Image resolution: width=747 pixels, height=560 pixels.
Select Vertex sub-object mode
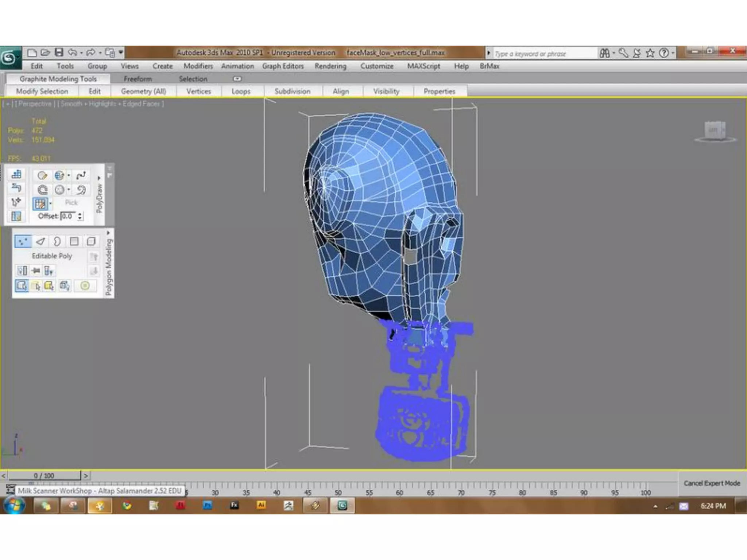pos(23,241)
